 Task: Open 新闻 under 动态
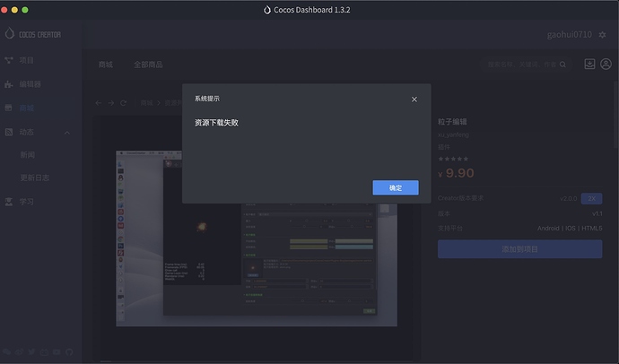click(x=28, y=154)
